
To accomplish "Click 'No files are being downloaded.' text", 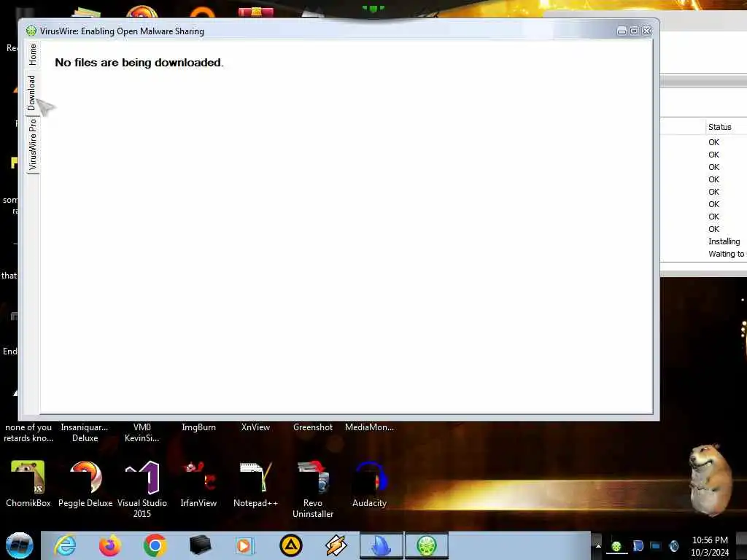I will tap(139, 63).
